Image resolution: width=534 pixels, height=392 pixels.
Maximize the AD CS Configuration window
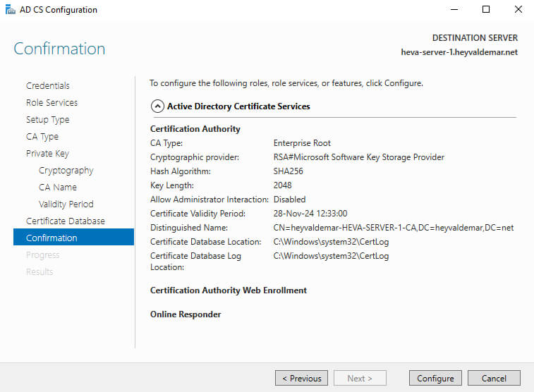point(486,10)
